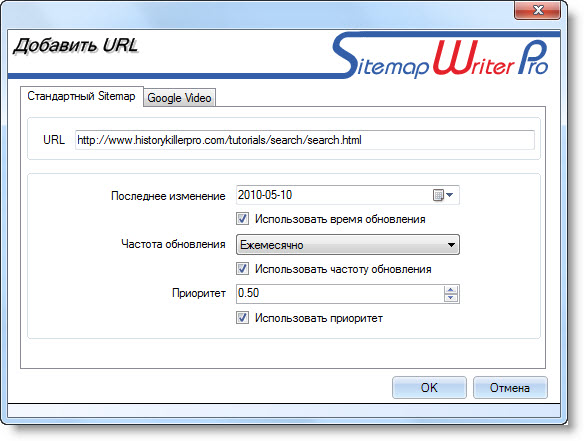Click the Sitemap Writer Pro logo
Screen dimensions: 584x441
tap(440, 55)
